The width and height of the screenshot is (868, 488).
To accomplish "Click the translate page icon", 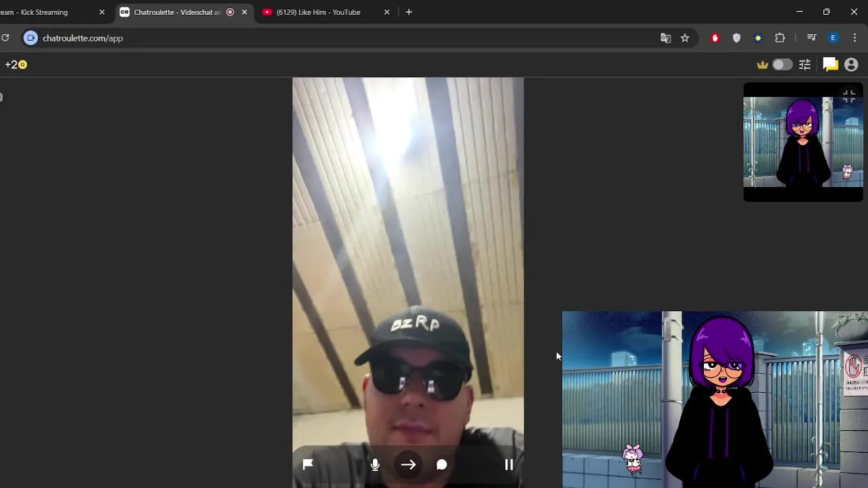I will tap(665, 38).
